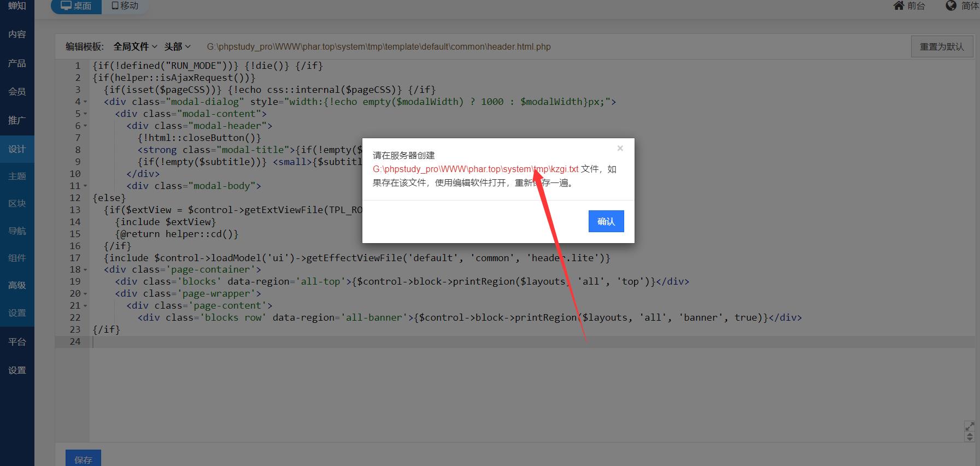Click the page-wrapper div on line 20

coord(188,293)
